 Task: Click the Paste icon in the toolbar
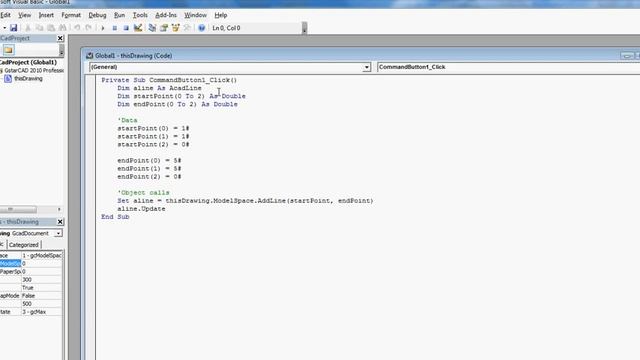pyautogui.click(x=51, y=28)
